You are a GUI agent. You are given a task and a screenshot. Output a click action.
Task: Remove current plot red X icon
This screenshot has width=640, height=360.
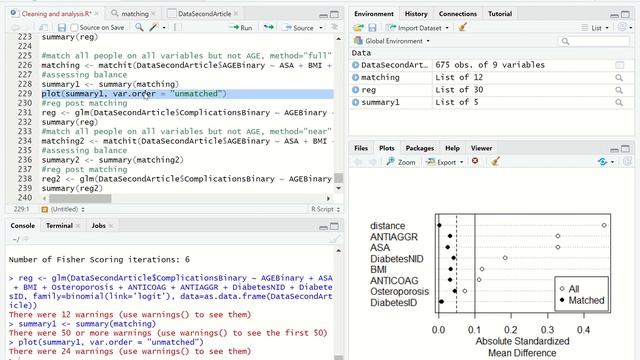[475, 161]
